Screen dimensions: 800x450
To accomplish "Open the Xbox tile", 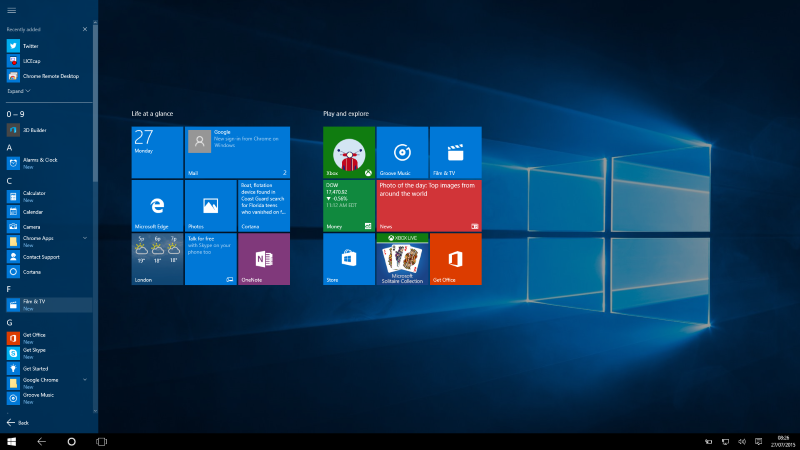I will 349,153.
